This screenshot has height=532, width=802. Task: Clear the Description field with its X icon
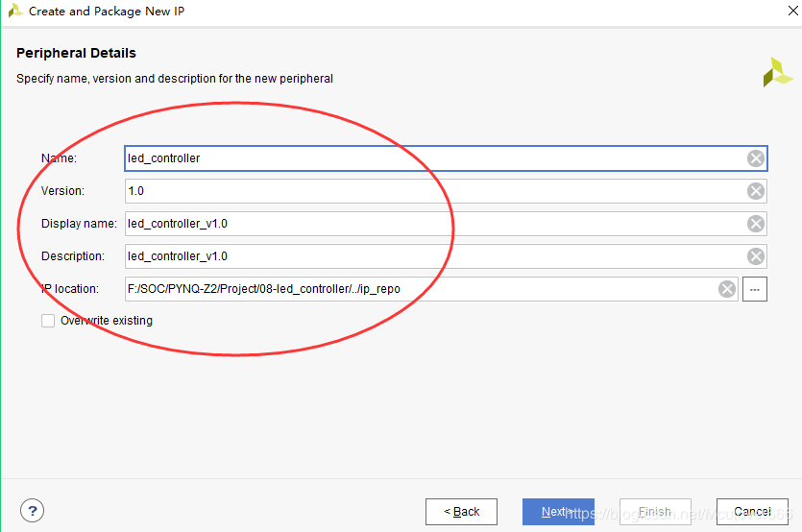point(756,256)
